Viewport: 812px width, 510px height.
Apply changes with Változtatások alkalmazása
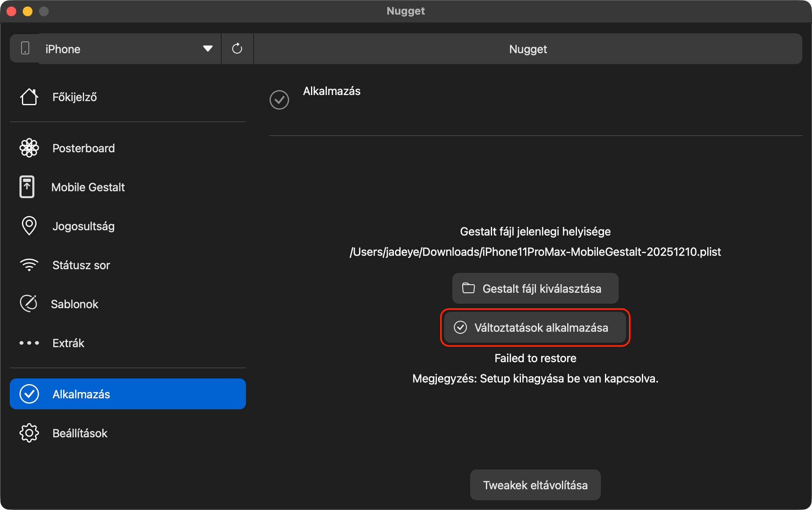(x=535, y=327)
